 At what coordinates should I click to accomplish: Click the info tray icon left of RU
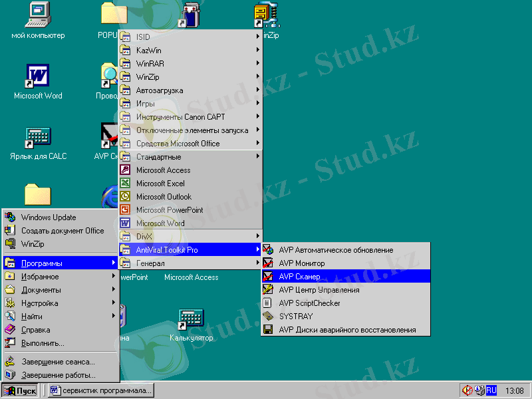click(x=479, y=390)
